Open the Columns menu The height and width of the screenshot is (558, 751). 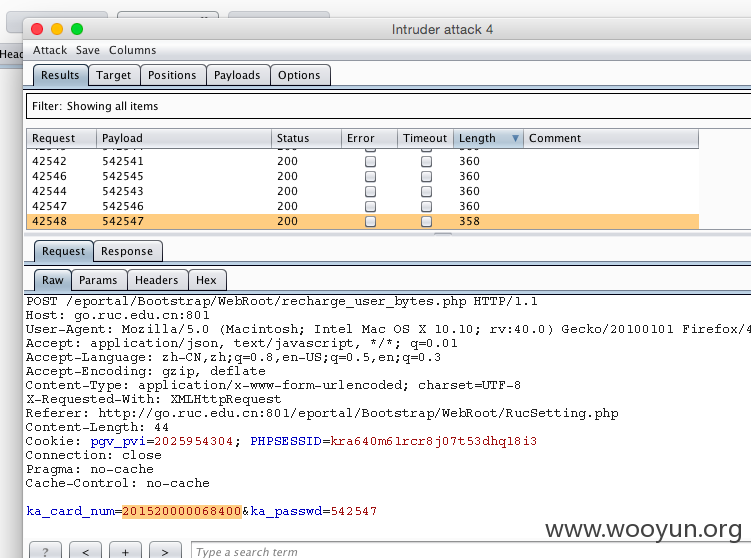click(132, 50)
